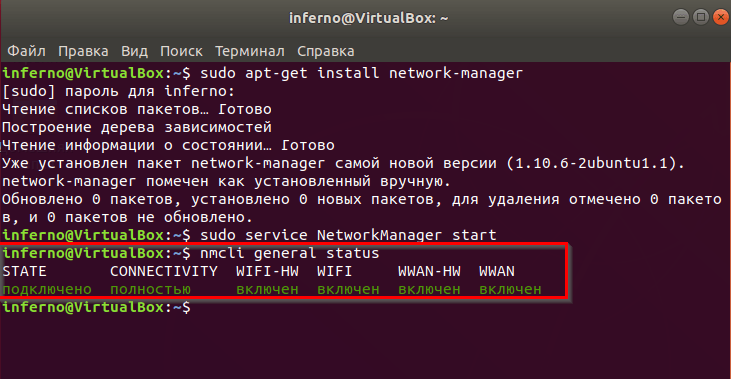Minimize the terminal window
This screenshot has width=731, height=379.
tap(681, 18)
